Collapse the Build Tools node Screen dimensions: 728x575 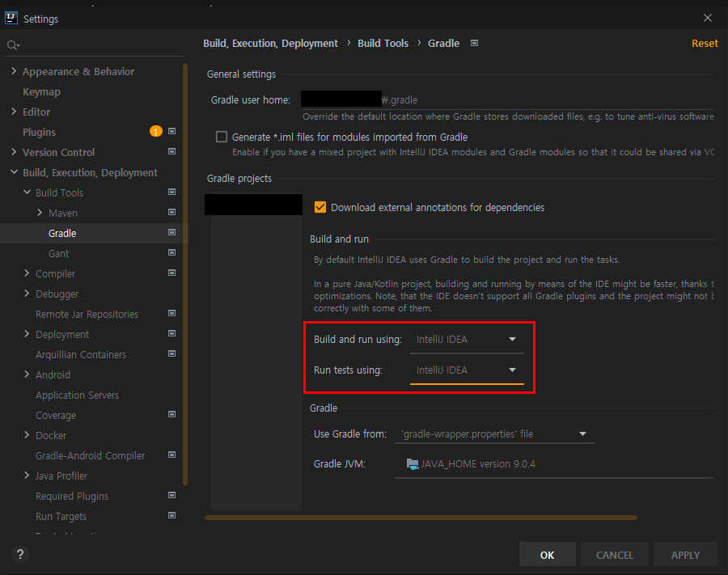[x=27, y=192]
